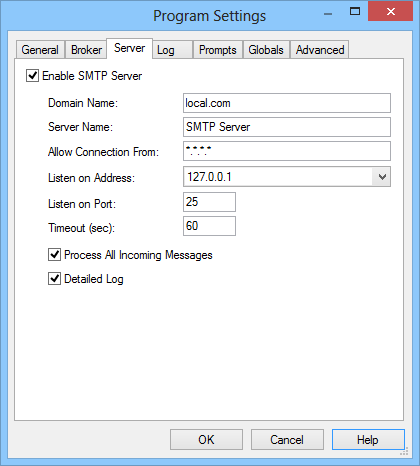The width and height of the screenshot is (420, 466).
Task: Switch to the General tab
Action: point(40,50)
